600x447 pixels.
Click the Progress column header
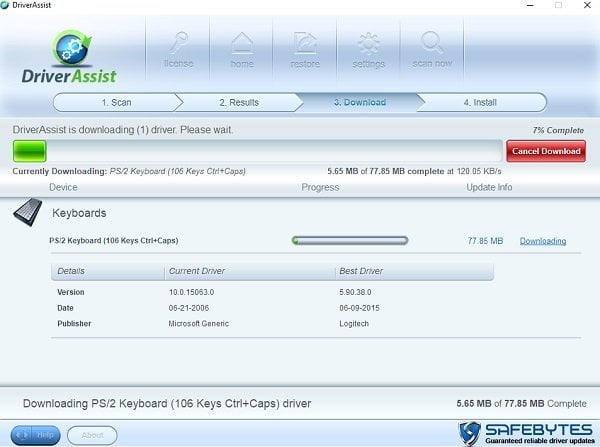point(320,188)
